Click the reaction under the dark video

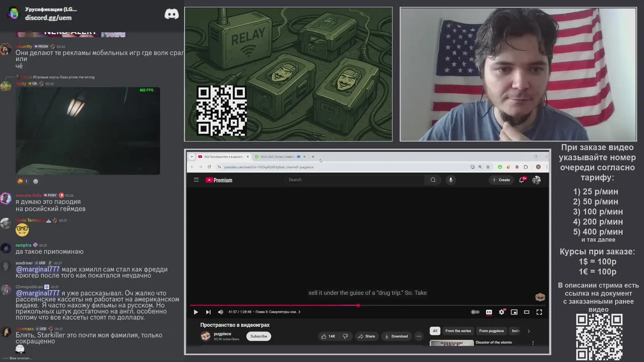(23, 182)
